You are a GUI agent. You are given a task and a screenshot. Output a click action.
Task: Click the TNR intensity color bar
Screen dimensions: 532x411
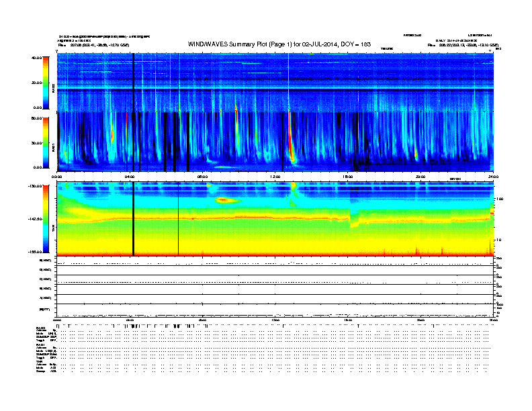[x=46, y=219]
